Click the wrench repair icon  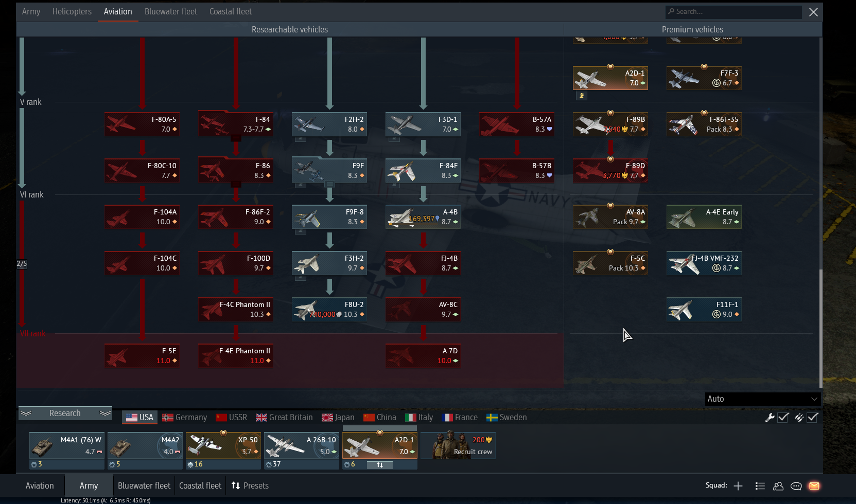[x=770, y=418]
